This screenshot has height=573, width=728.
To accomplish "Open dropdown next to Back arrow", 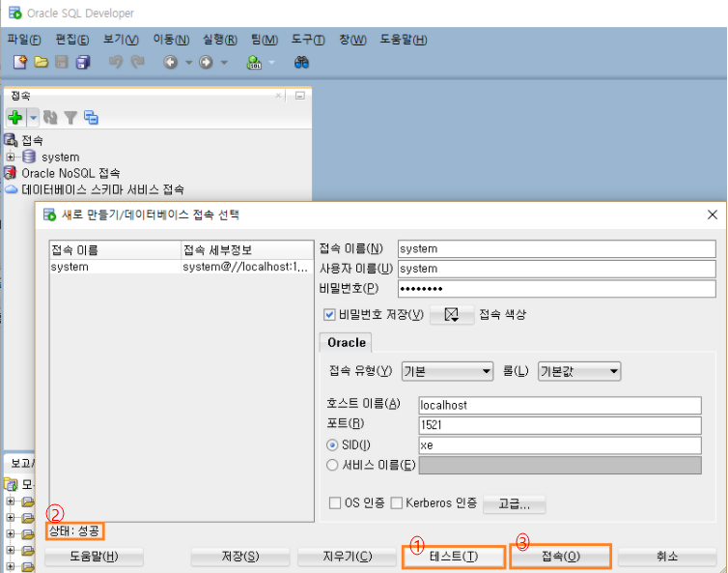I will (x=188, y=62).
